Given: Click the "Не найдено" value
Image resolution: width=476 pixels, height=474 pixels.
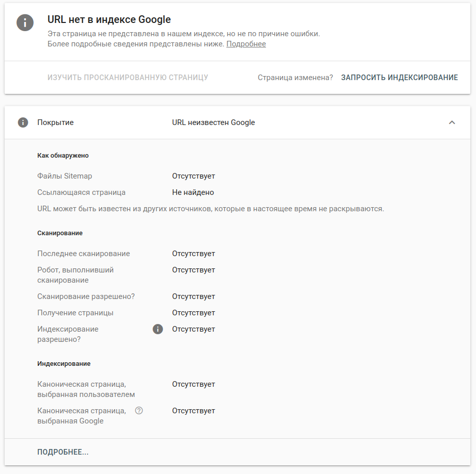Looking at the screenshot, I should point(193,192).
